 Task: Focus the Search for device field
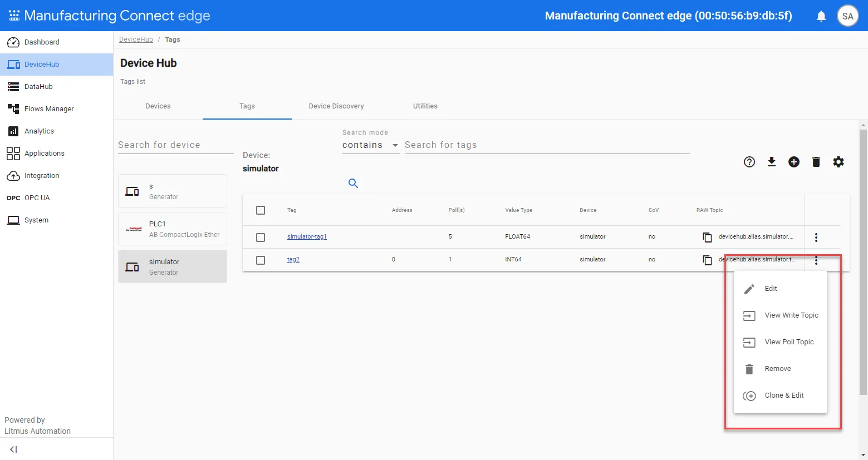point(176,145)
